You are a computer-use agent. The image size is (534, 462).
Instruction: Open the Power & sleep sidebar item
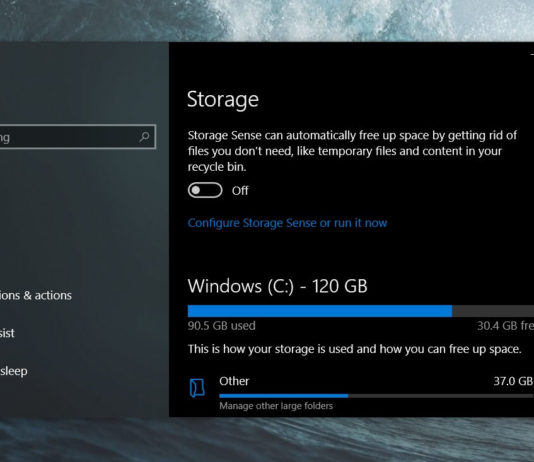tap(14, 371)
